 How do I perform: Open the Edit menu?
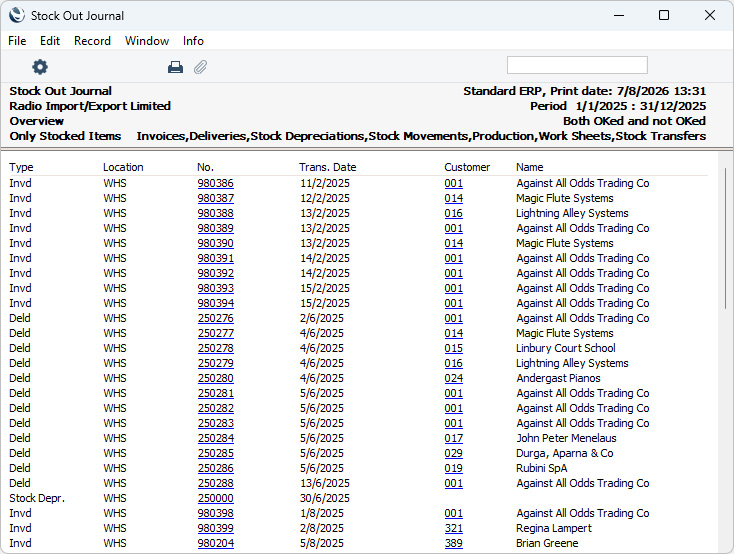[50, 41]
